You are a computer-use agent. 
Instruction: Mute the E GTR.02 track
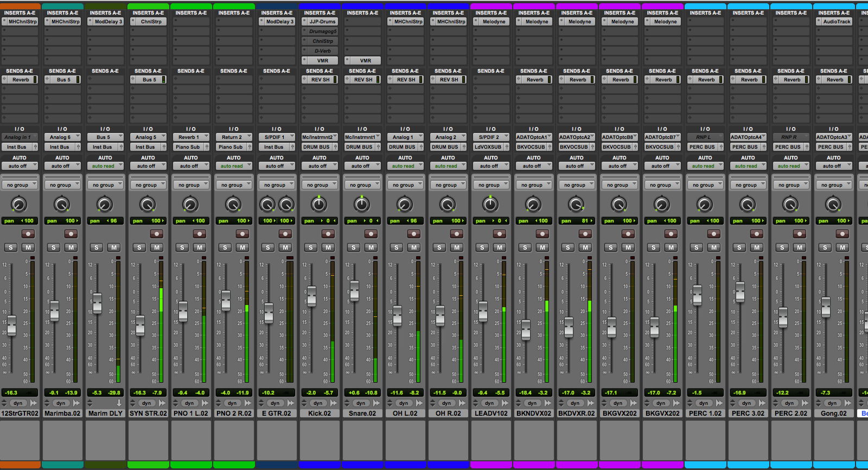(285, 247)
